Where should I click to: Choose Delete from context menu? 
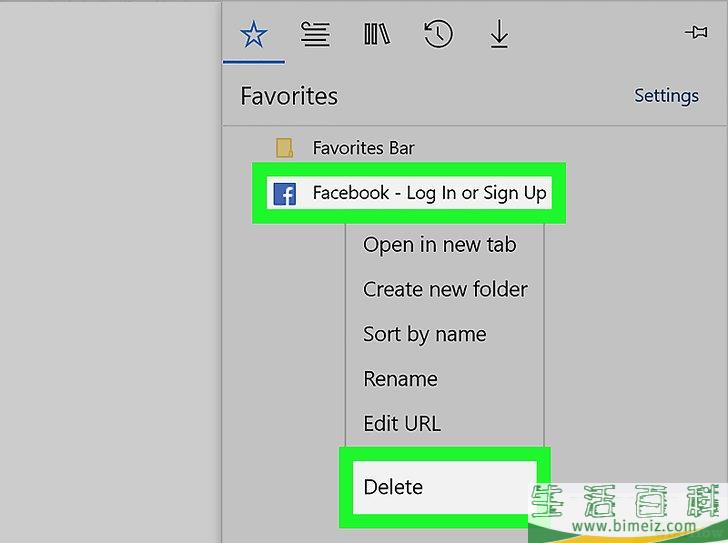[445, 487]
